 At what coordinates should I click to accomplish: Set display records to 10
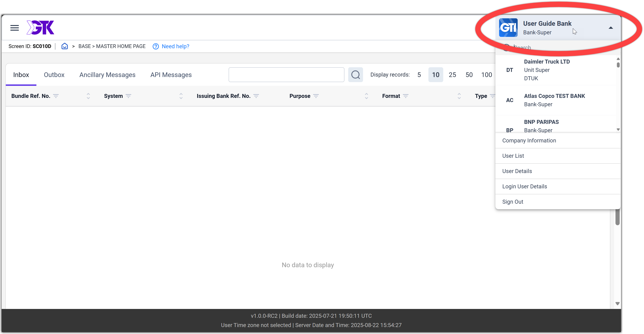[436, 75]
